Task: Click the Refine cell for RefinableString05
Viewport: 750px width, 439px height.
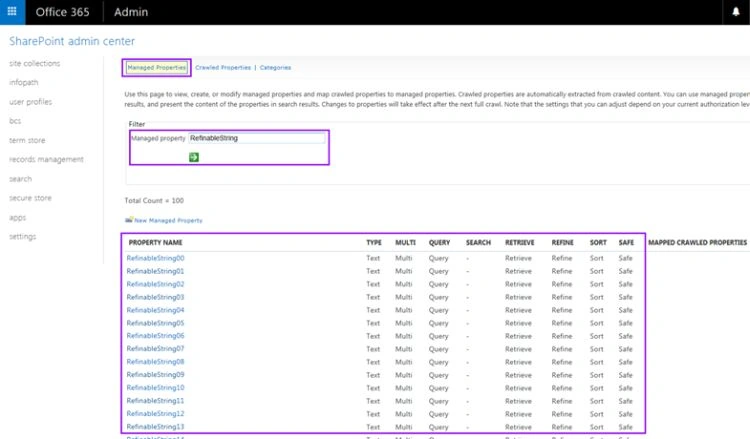Action: coord(562,323)
